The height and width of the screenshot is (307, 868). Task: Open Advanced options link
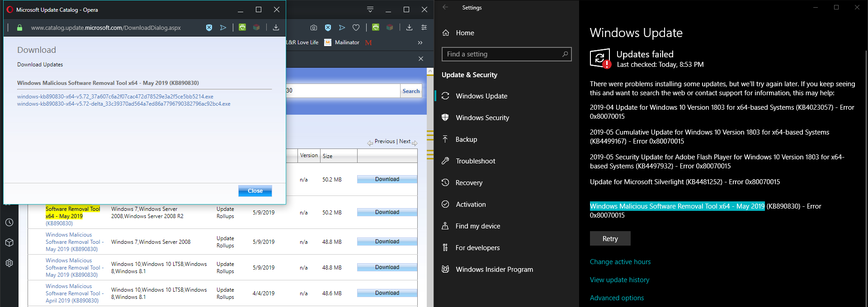coord(617,298)
